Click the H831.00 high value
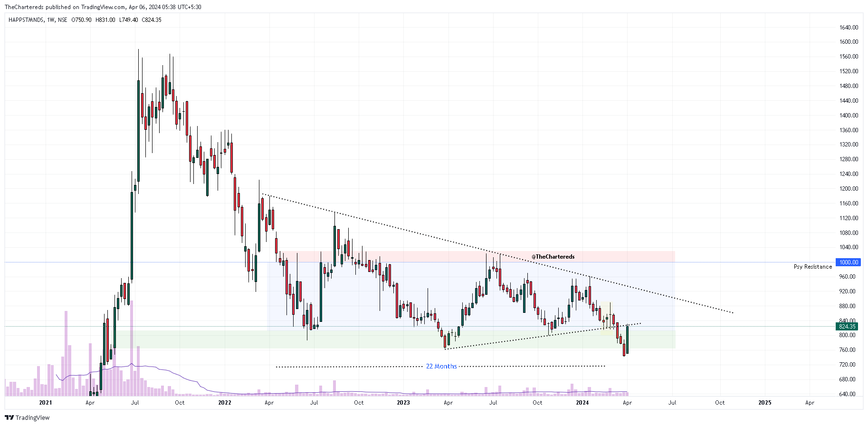Image resolution: width=868 pixels, height=426 pixels. pyautogui.click(x=105, y=20)
